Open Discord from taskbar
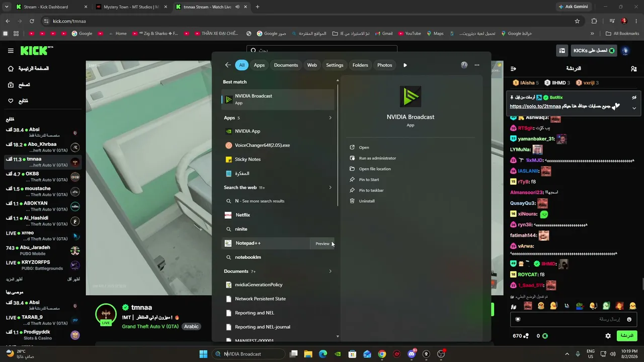Screen dimensions: 644x362 click(412, 354)
